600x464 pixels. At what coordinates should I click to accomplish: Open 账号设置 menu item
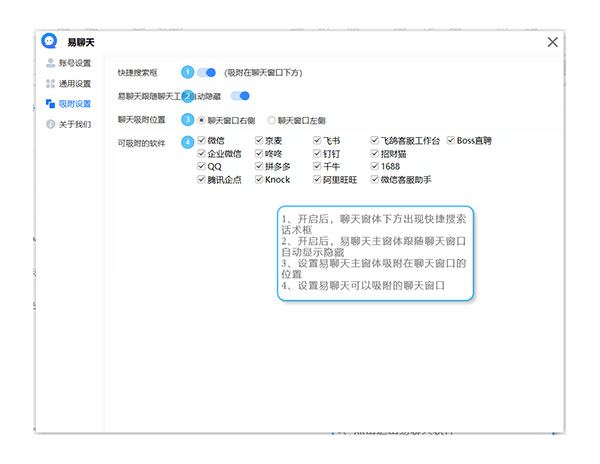[x=68, y=63]
